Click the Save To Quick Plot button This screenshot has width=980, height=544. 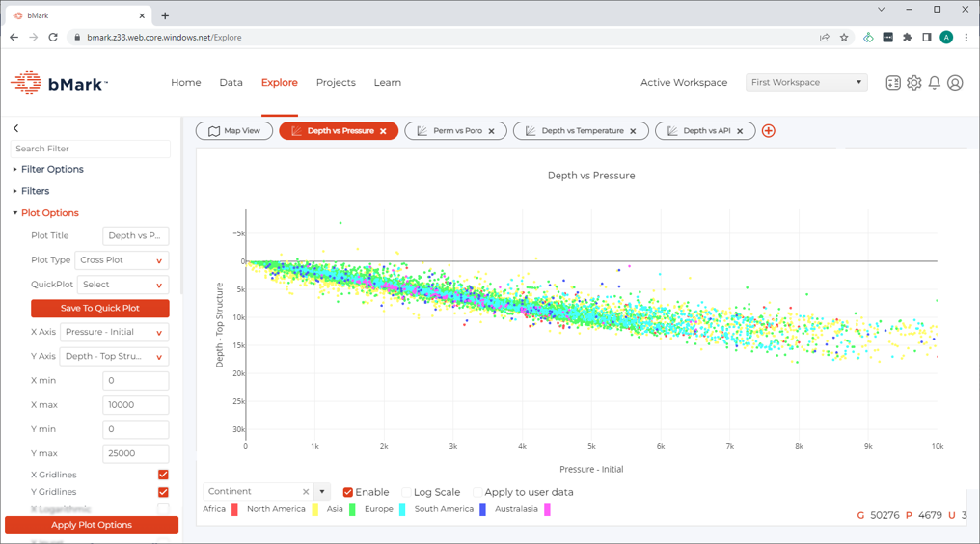(100, 309)
